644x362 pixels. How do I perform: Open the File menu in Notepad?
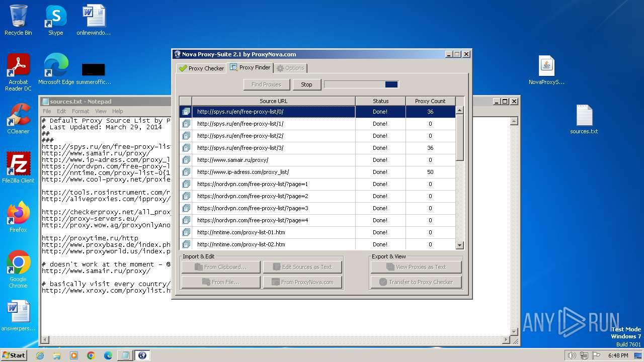click(47, 111)
